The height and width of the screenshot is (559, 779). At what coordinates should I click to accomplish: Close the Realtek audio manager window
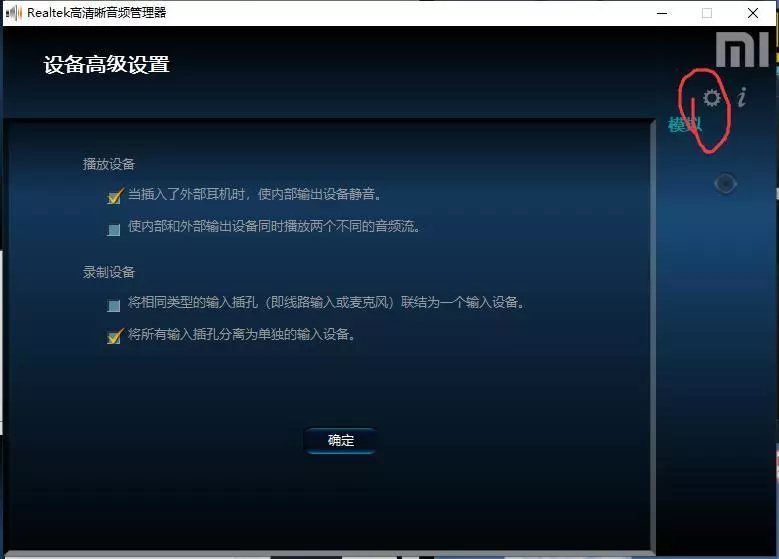[x=753, y=13]
